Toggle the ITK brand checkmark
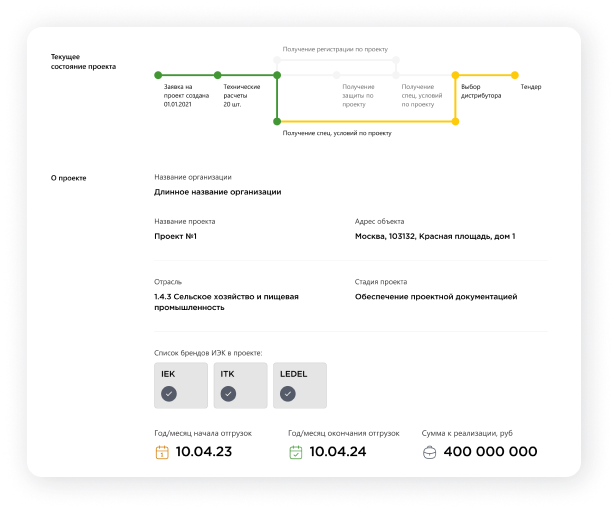Viewport: 615px width, 511px height. [228, 394]
